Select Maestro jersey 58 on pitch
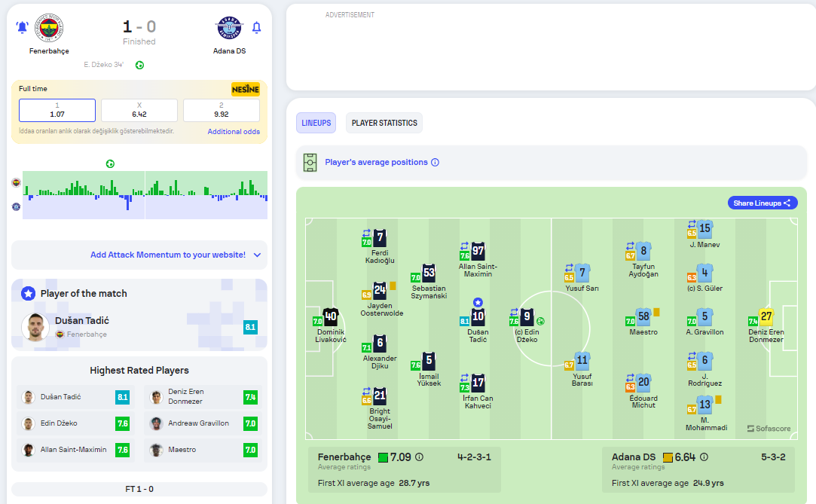Viewport: 816px width, 504px height. click(643, 316)
